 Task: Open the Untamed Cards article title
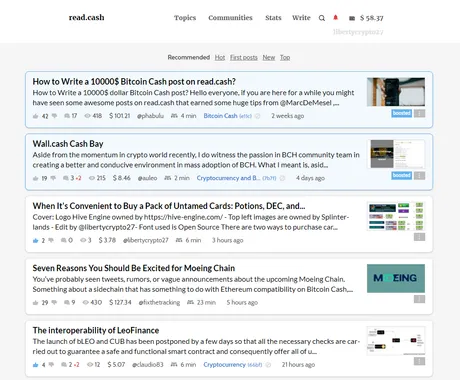[169, 206]
